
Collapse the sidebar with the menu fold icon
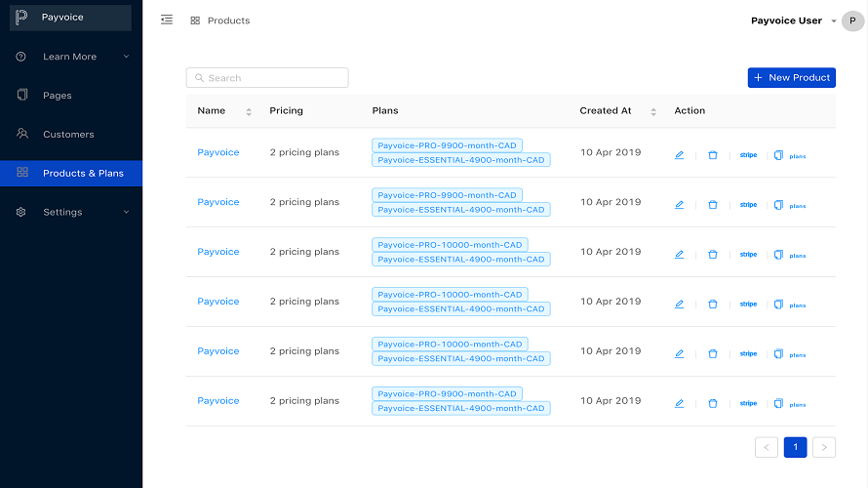coord(167,20)
